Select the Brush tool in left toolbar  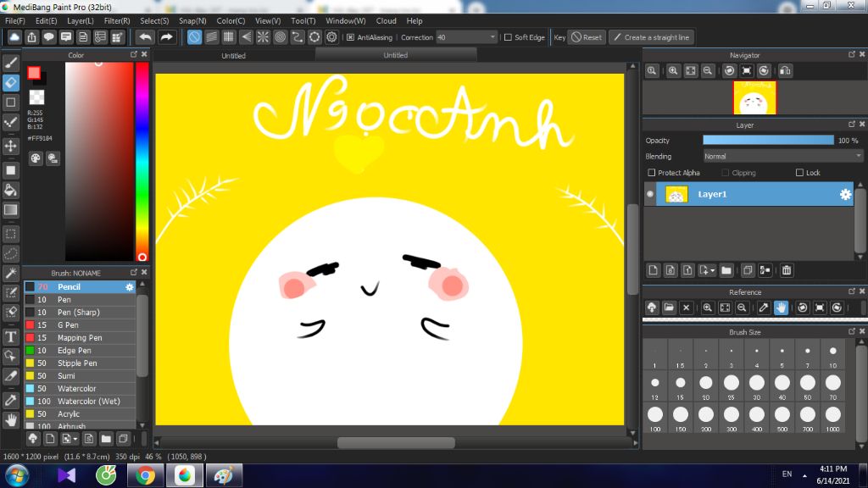tap(10, 63)
